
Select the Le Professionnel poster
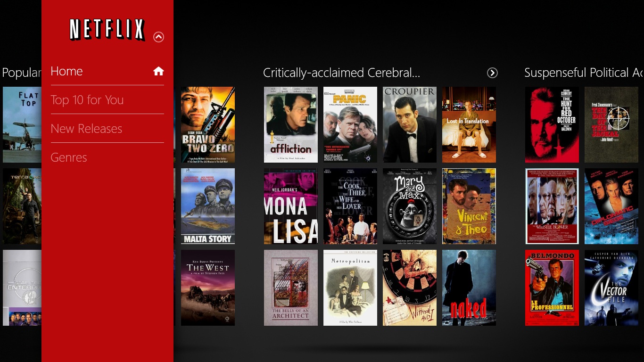pos(552,288)
